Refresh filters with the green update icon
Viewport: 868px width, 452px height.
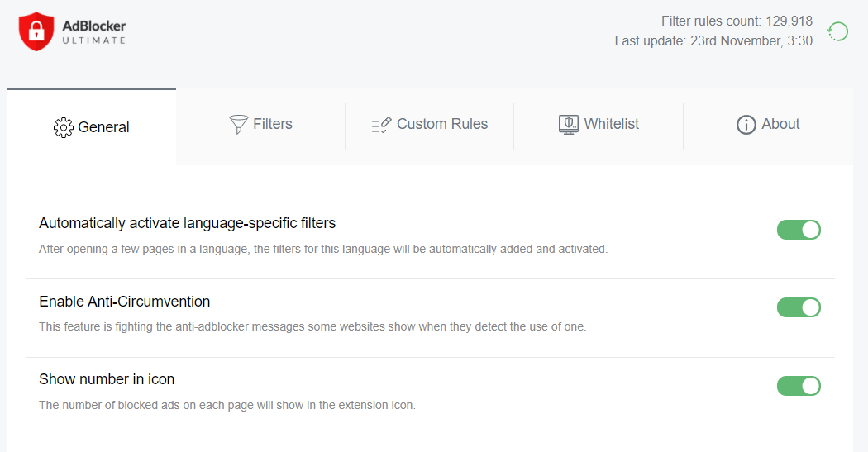click(837, 32)
